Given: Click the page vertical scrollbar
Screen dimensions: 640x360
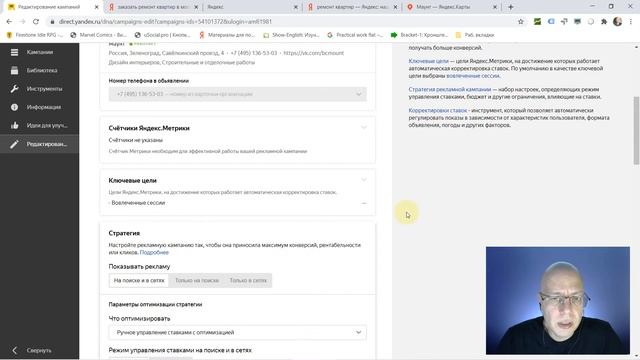Looking at the screenshot, I should [636, 131].
